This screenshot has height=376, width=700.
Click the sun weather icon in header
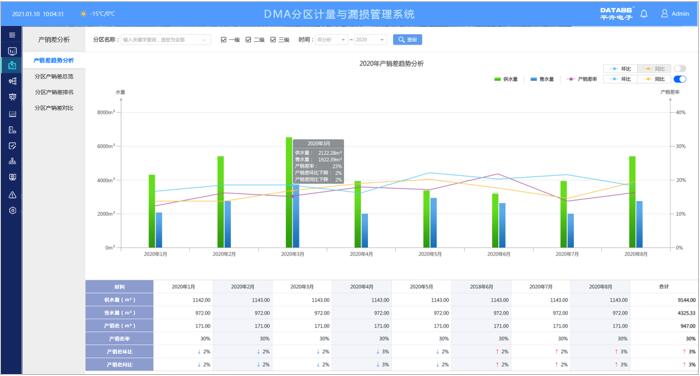pyautogui.click(x=83, y=14)
